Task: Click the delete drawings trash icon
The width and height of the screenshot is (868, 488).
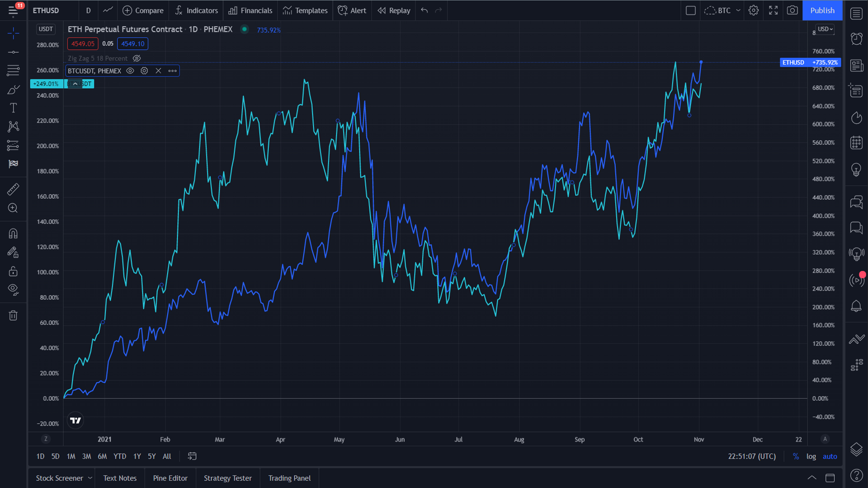Action: tap(14, 315)
